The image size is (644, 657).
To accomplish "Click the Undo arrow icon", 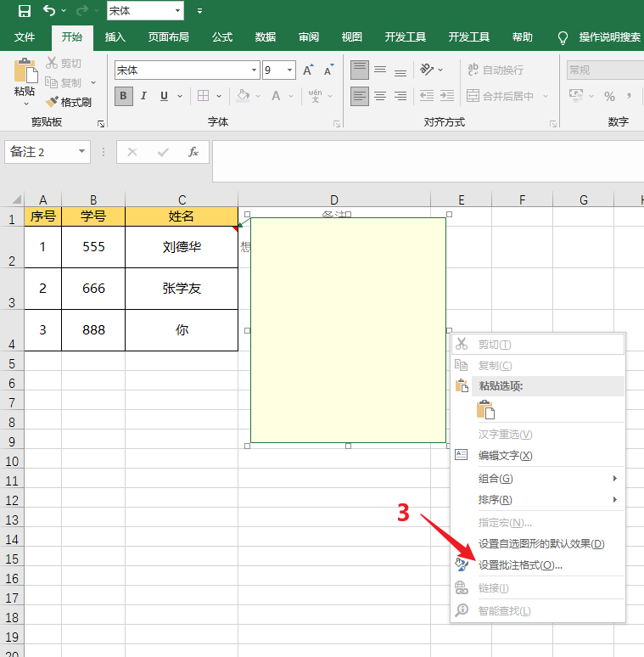I will click(x=49, y=10).
